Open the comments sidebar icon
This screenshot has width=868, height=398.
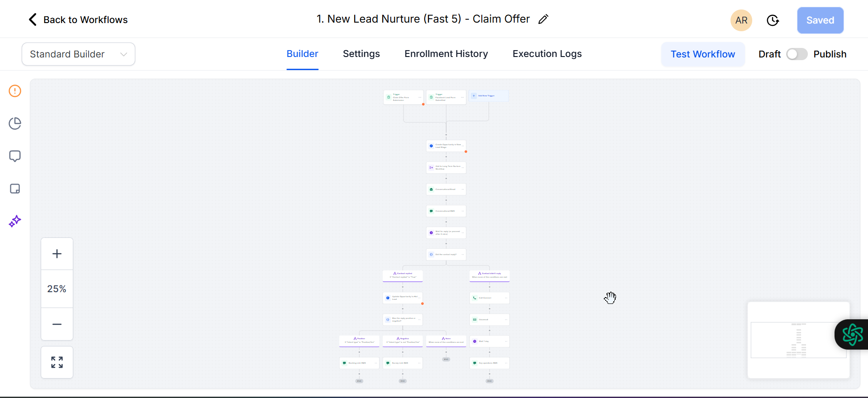[15, 156]
